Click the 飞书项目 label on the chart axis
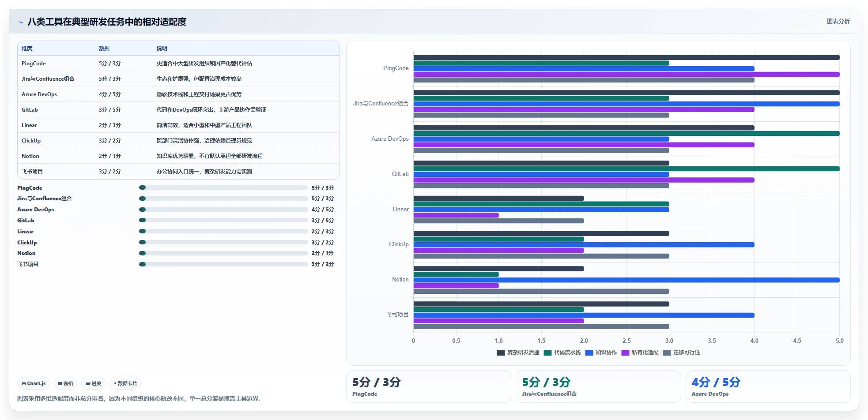This screenshot has height=420, width=868. coord(397,315)
